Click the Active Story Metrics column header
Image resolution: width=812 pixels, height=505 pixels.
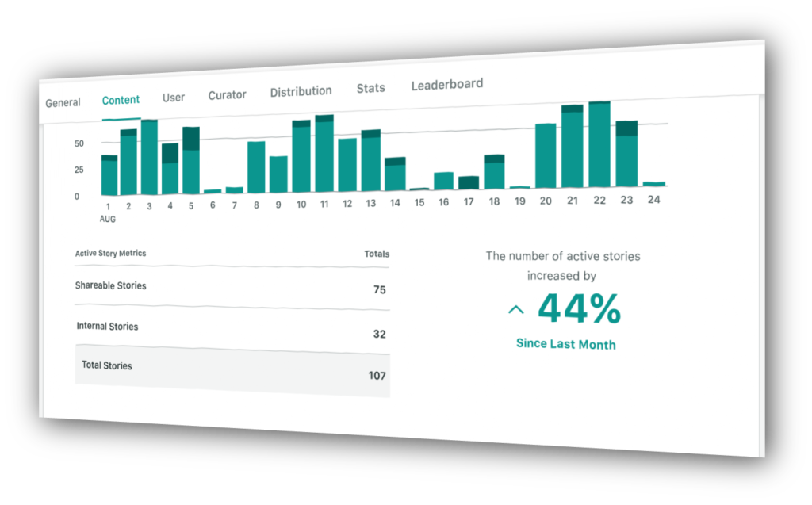click(110, 254)
